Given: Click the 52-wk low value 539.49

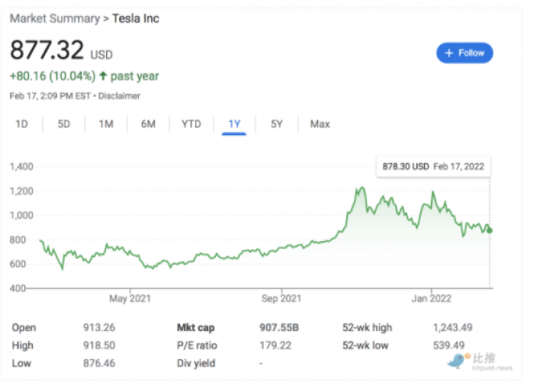Looking at the screenshot, I should tap(449, 345).
